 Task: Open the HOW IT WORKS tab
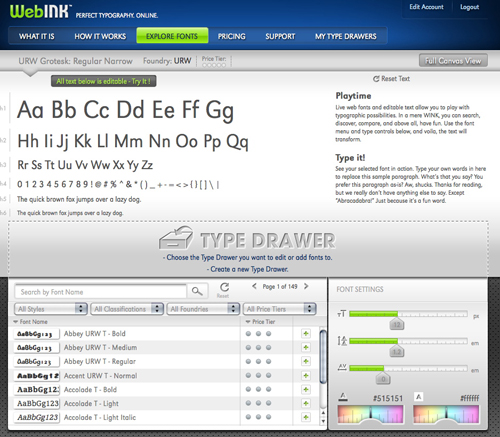click(100, 36)
